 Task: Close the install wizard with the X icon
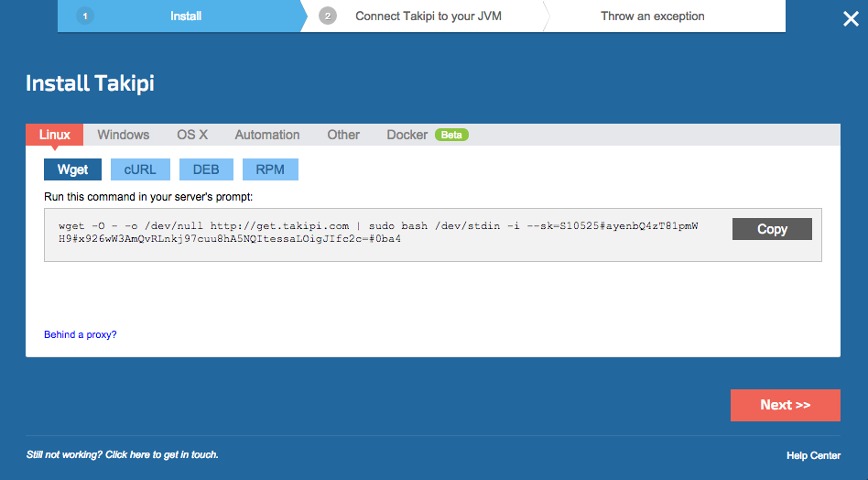pyautogui.click(x=851, y=19)
